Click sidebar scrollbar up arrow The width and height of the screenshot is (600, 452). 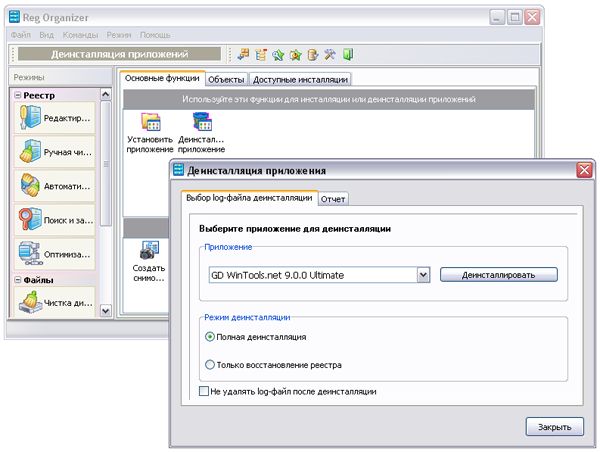106,94
